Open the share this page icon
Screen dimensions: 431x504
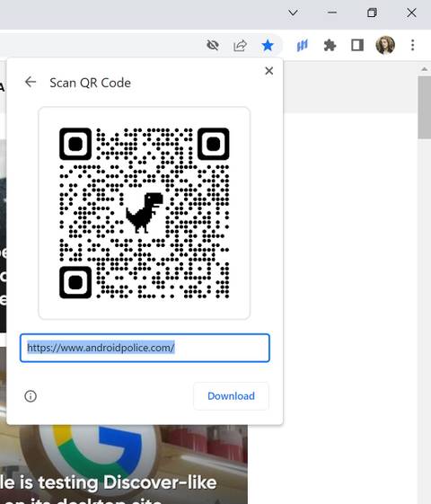click(x=240, y=45)
